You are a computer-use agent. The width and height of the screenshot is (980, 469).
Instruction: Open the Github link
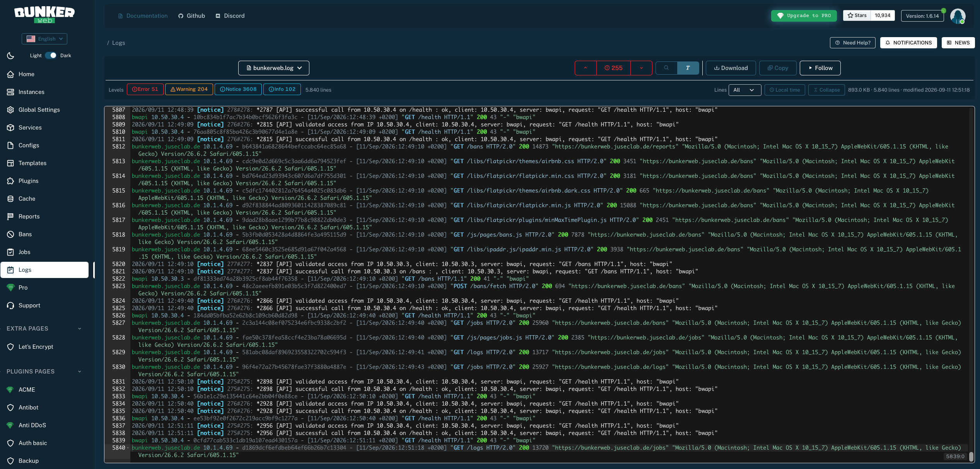(192, 16)
